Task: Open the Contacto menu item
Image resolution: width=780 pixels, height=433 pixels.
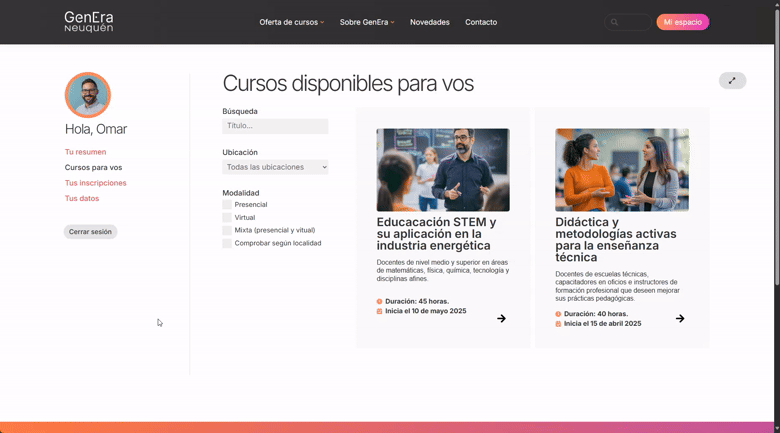Action: 481,22
